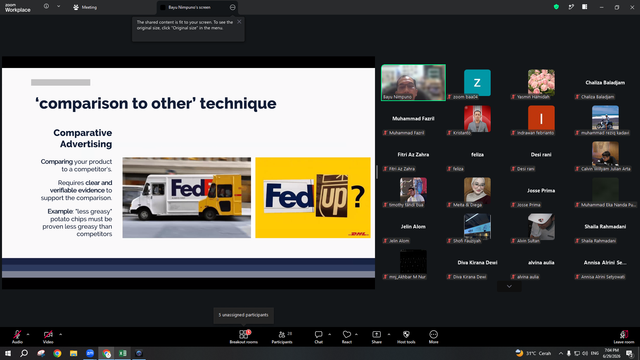Click the green encryption shield icon

556,7
